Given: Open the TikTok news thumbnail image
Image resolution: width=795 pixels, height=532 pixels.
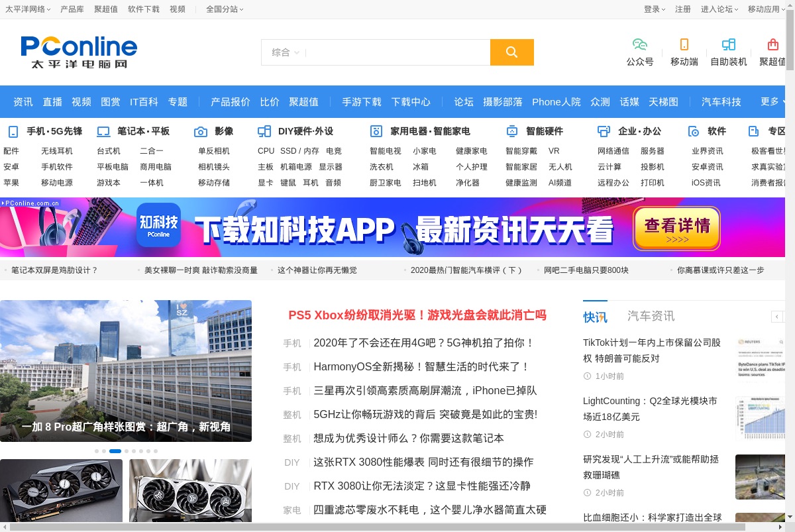Looking at the screenshot, I should [x=760, y=360].
